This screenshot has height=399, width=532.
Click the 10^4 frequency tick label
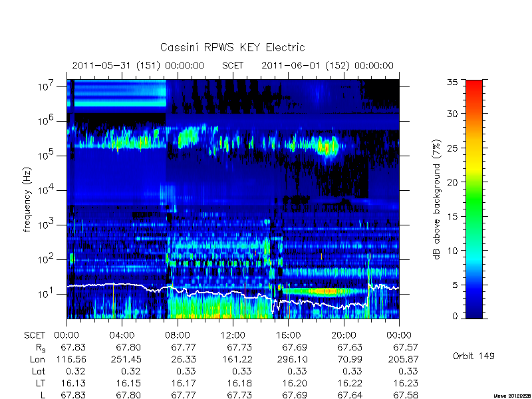click(47, 190)
